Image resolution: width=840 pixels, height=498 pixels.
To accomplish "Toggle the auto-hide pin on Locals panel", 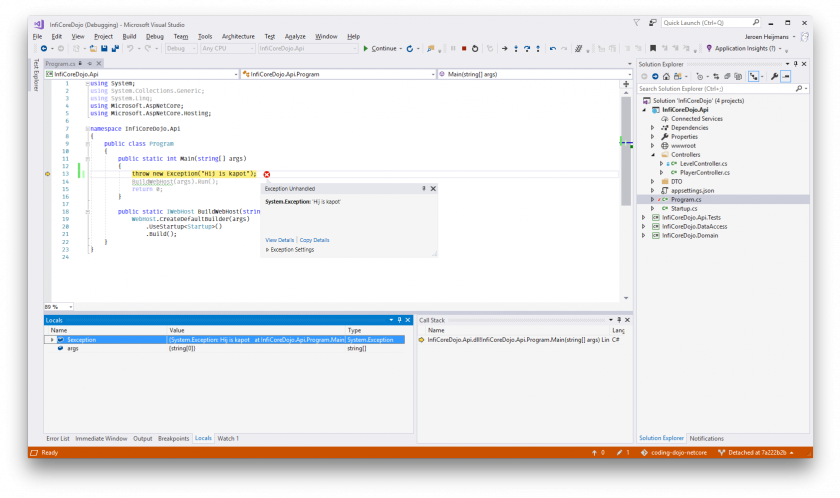I will pyautogui.click(x=399, y=320).
